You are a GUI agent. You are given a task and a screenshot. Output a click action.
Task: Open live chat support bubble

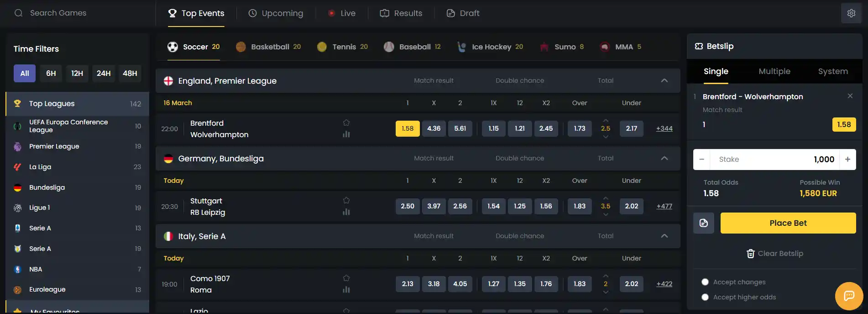pyautogui.click(x=849, y=296)
